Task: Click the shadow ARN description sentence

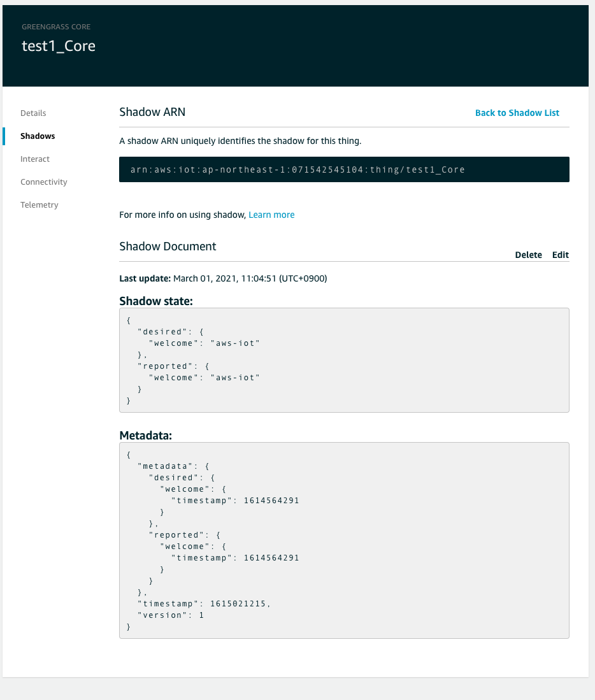Action: point(240,141)
